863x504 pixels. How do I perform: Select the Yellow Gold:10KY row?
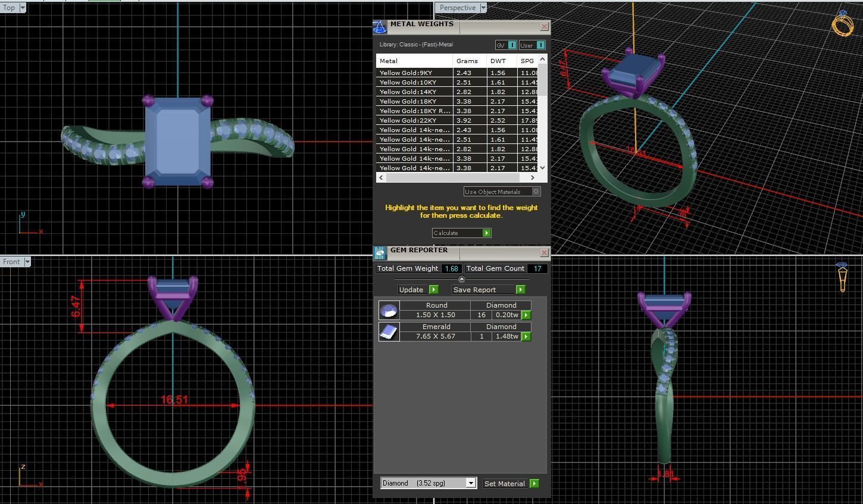(x=457, y=82)
